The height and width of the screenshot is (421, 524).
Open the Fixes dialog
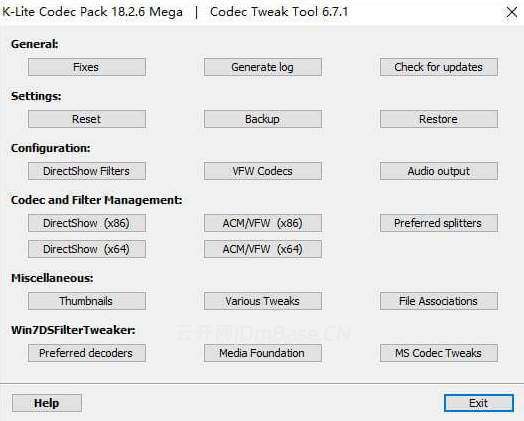(87, 67)
